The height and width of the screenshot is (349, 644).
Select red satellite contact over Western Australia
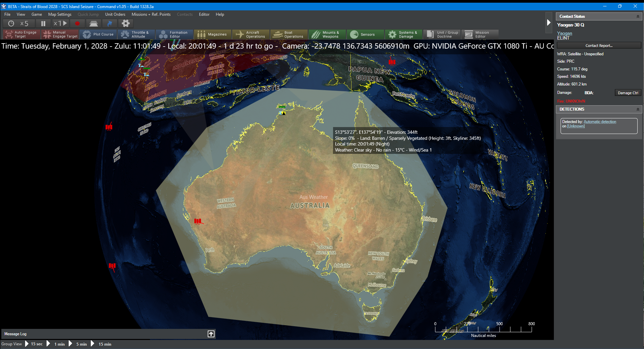pos(198,221)
